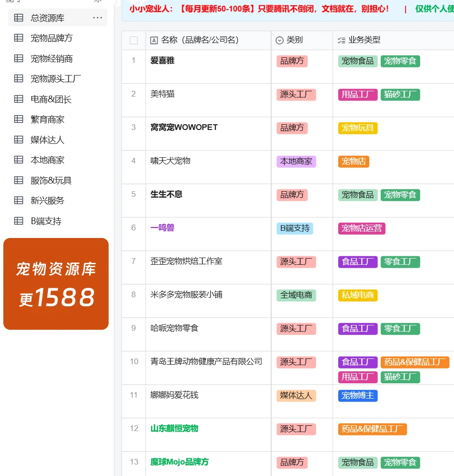Click the 名称（品牌名/公司名）column header
454x476 pixels.
pos(208,40)
